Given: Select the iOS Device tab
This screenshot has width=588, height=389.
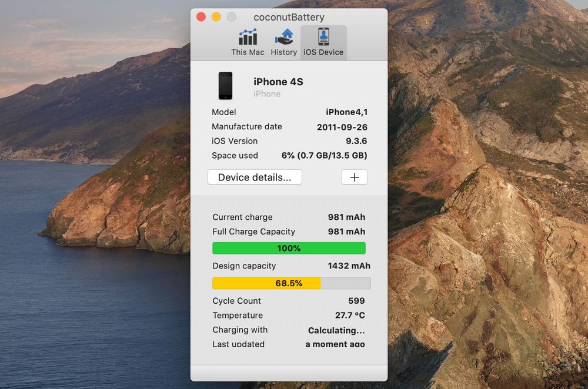Looking at the screenshot, I should pos(323,42).
